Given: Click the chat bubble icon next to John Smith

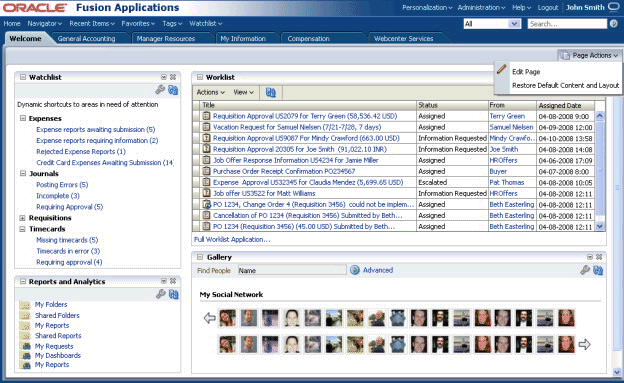Looking at the screenshot, I should [x=614, y=8].
